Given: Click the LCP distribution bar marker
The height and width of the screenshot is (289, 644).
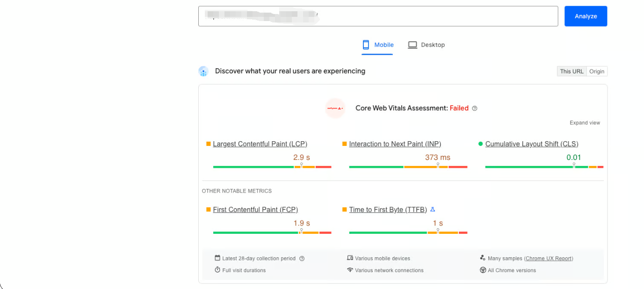Looking at the screenshot, I should pyautogui.click(x=301, y=165).
